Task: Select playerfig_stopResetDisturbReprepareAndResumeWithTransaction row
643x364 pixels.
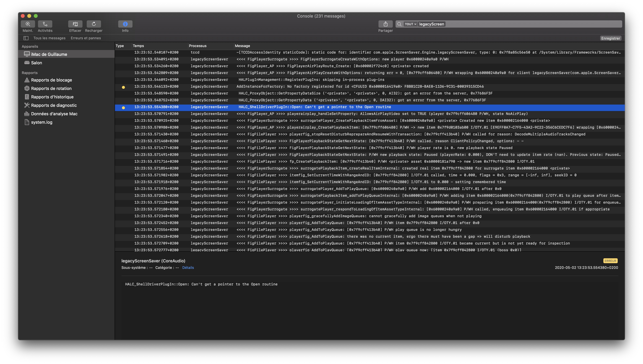Action: click(370, 134)
